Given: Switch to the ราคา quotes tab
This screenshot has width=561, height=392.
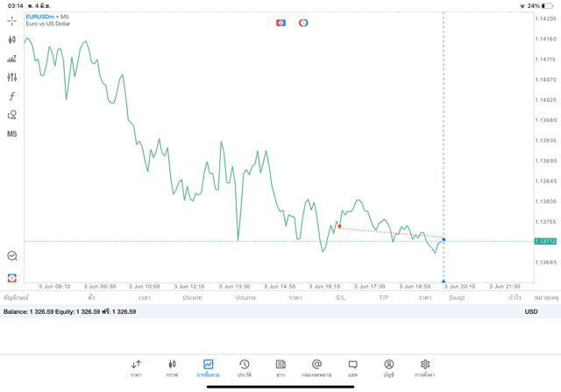Looking at the screenshot, I should [136, 367].
